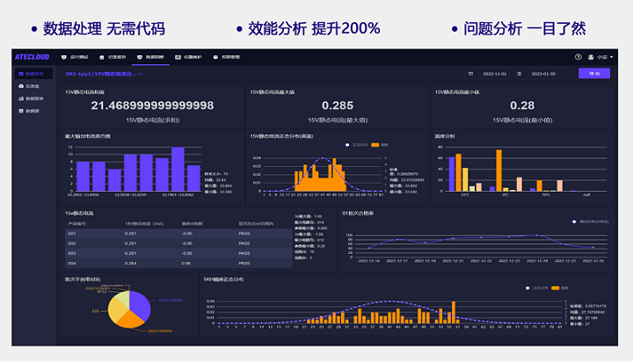Click the ATECLOUD logo
The height and width of the screenshot is (364, 633).
click(32, 57)
